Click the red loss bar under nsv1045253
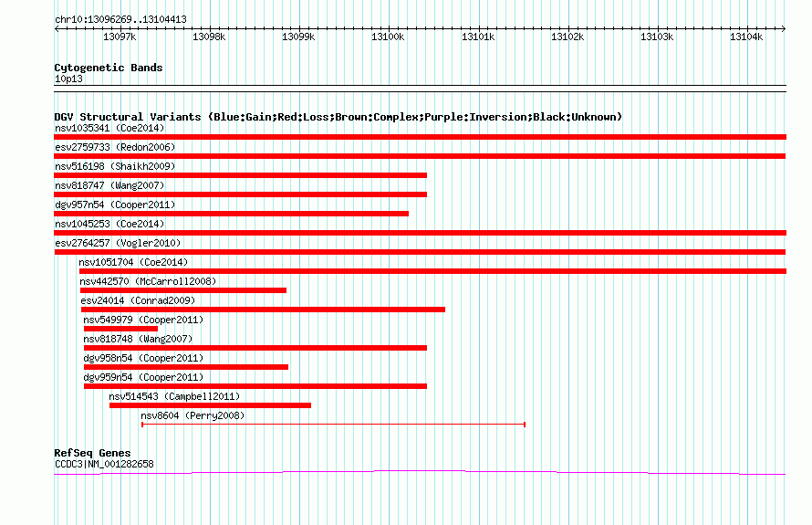 (420, 233)
